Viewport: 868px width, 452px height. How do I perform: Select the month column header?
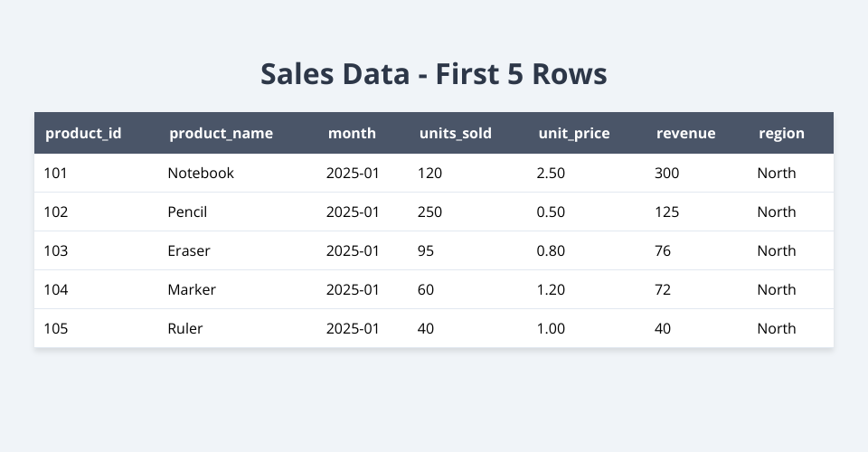coord(352,133)
